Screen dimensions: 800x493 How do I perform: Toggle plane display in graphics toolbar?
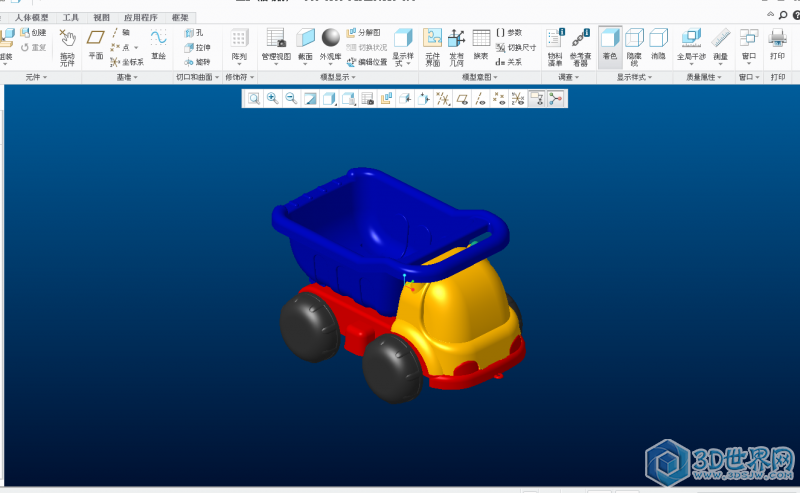462,98
